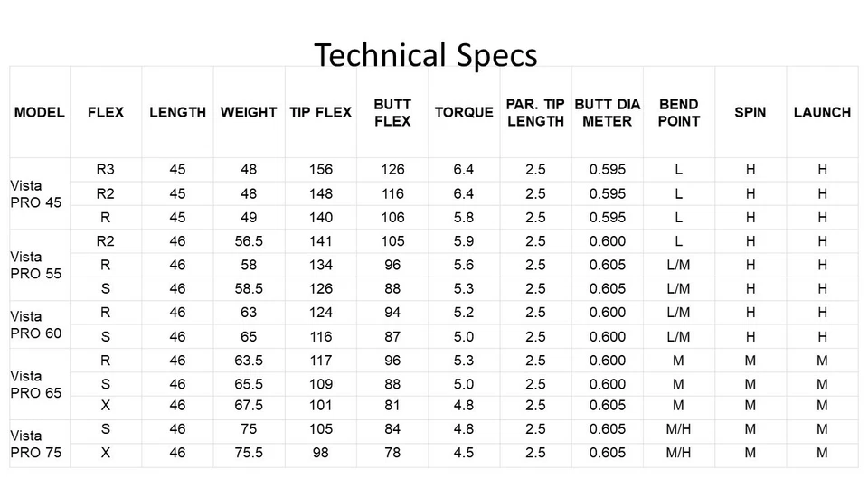This screenshot has height=488, width=868.
Task: Select the Vista PRO 55 model cell
Action: click(36, 265)
